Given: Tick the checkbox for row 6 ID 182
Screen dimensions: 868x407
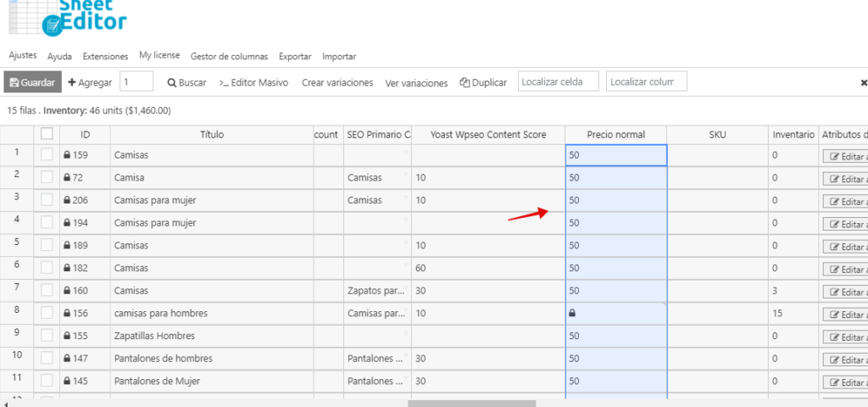Looking at the screenshot, I should click(47, 267).
